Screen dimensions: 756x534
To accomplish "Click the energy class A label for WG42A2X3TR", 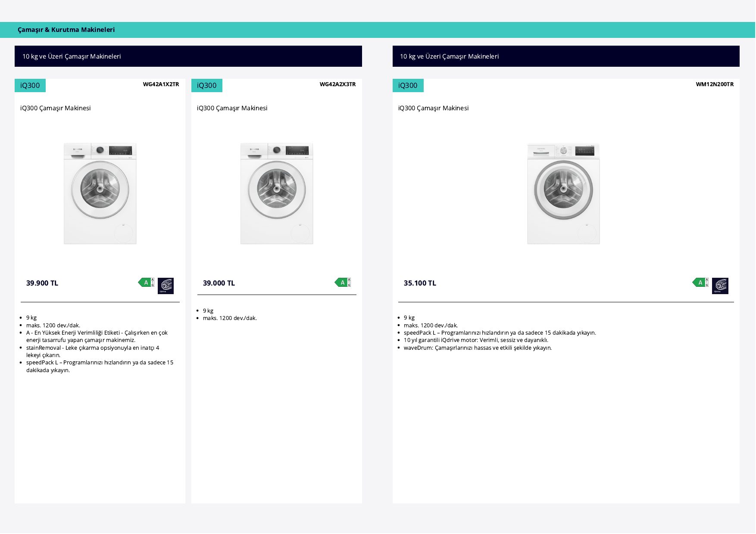I will pyautogui.click(x=343, y=283).
